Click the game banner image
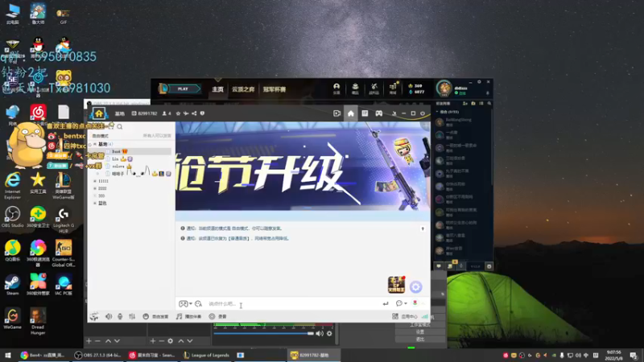The height and width of the screenshot is (362, 644). pos(303,167)
